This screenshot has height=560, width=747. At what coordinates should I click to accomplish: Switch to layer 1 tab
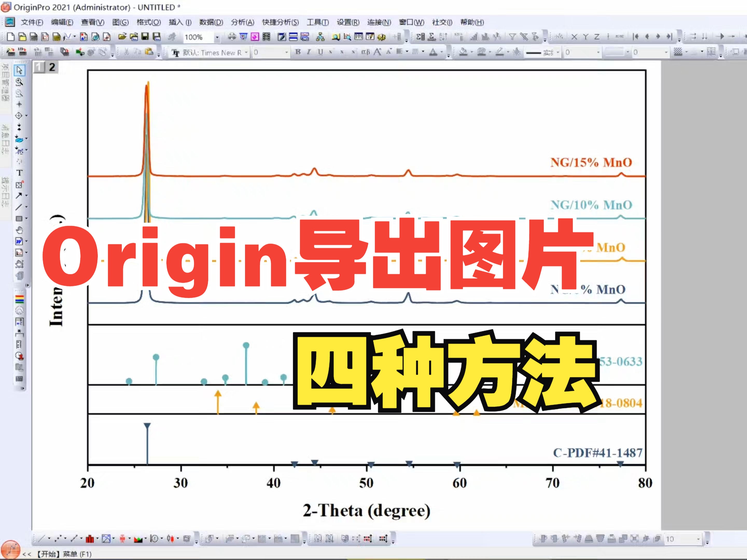pos(39,67)
